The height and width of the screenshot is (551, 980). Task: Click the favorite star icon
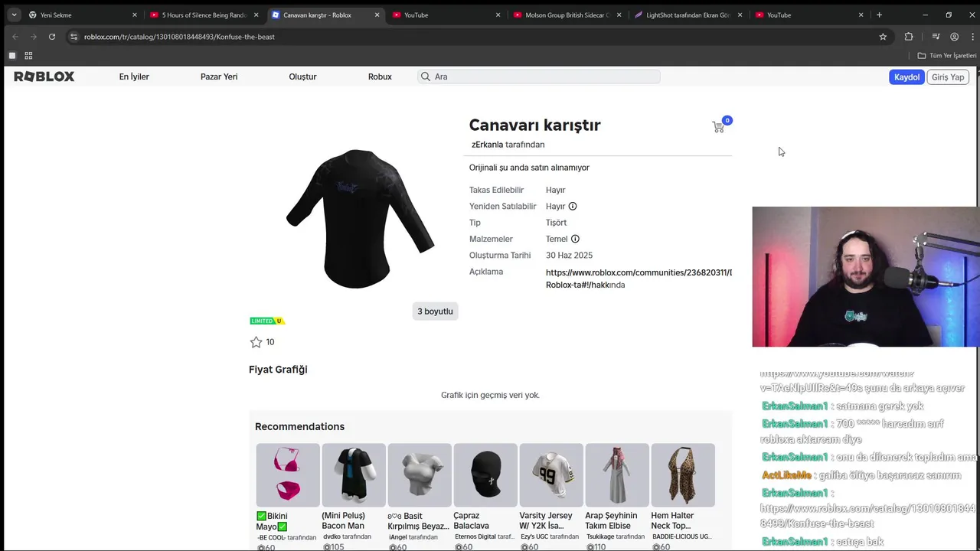(256, 342)
